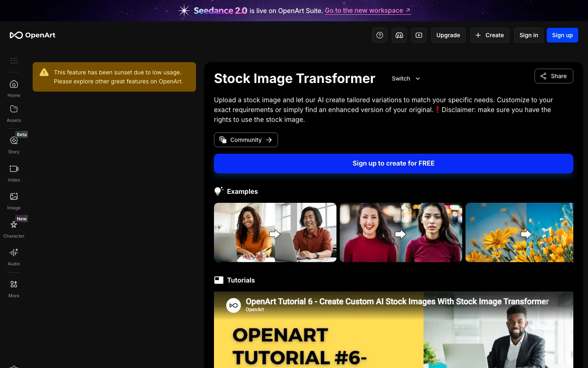Click the Share button
Viewport: 588px width, 368px height.
pyautogui.click(x=554, y=76)
